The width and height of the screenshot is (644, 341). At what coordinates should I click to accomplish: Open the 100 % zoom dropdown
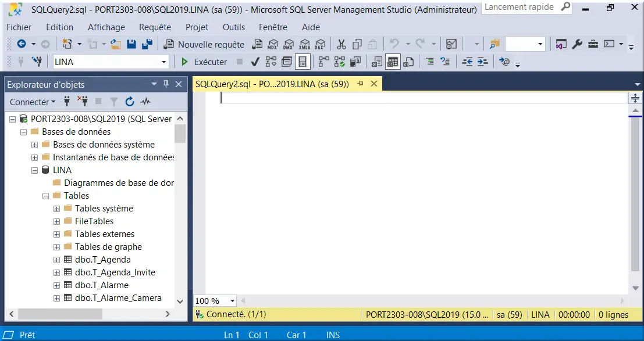[x=232, y=301]
